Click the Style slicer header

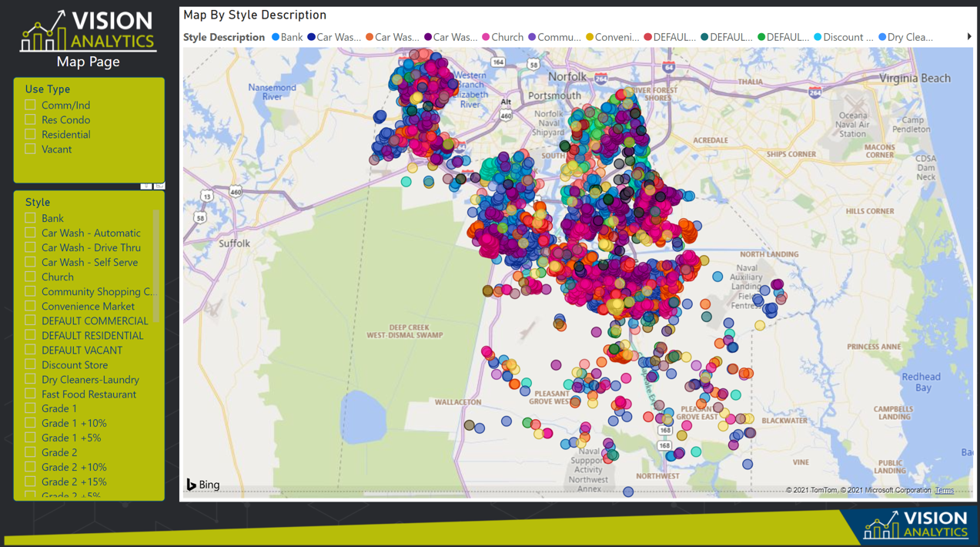point(37,202)
